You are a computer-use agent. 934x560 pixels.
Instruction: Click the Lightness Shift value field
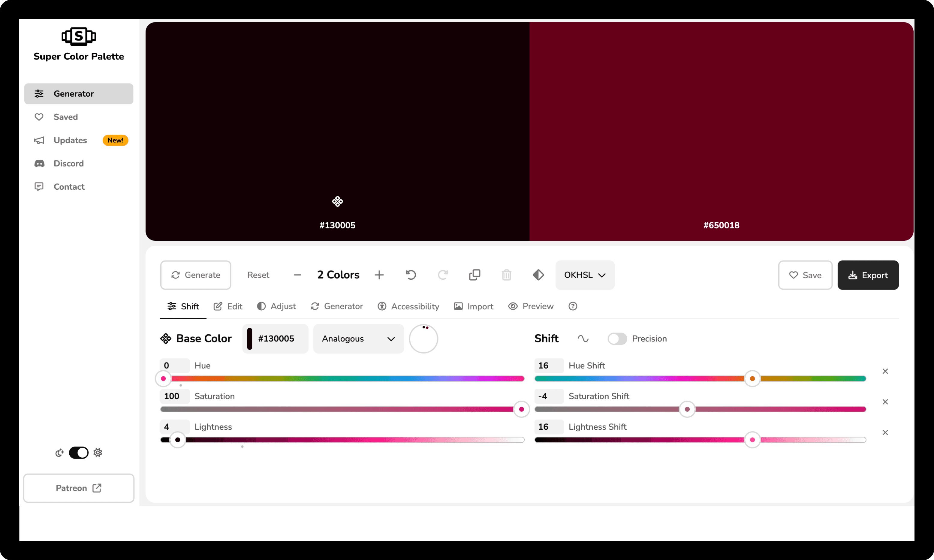point(549,427)
